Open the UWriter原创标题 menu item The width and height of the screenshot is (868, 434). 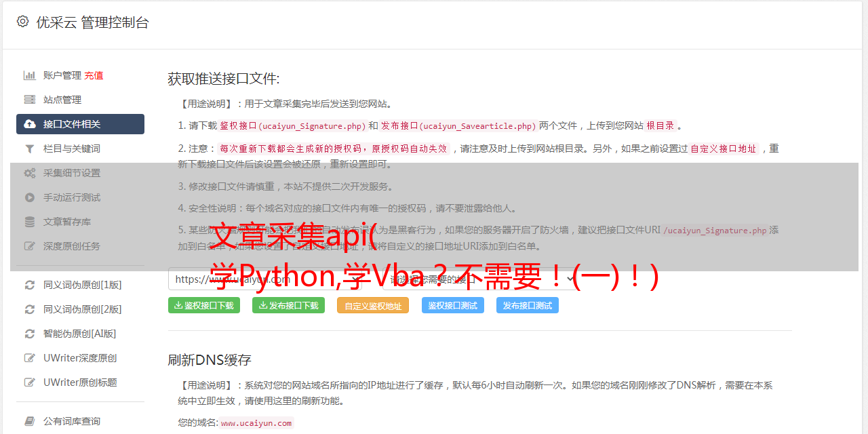pyautogui.click(x=80, y=382)
